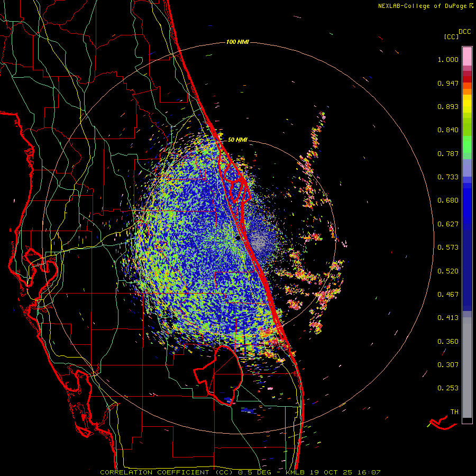Image resolution: width=476 pixels, height=476 pixels.
Task: Click the 0.573 color scale value
Action: 448,248
